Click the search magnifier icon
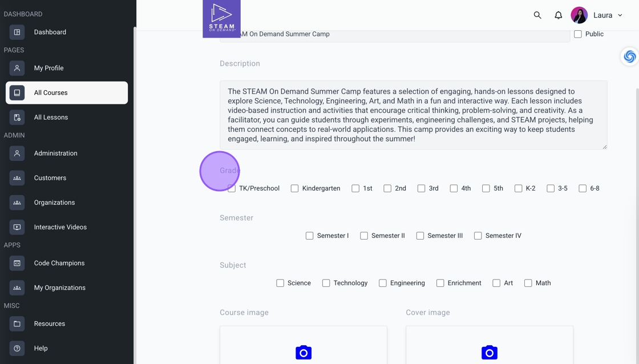The width and height of the screenshot is (639, 364). pyautogui.click(x=537, y=15)
